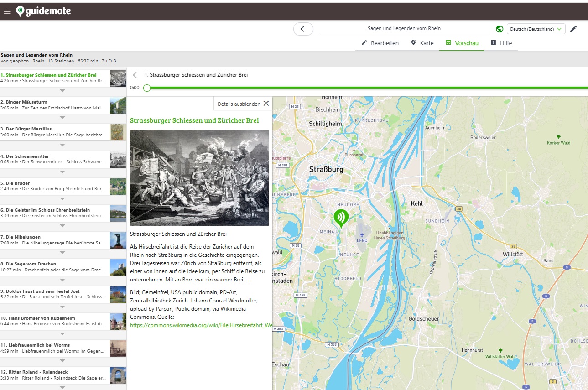Screen dimensions: 588x390
Task: Select station 8 Die Sage vom Drachen
Action: pos(63,267)
